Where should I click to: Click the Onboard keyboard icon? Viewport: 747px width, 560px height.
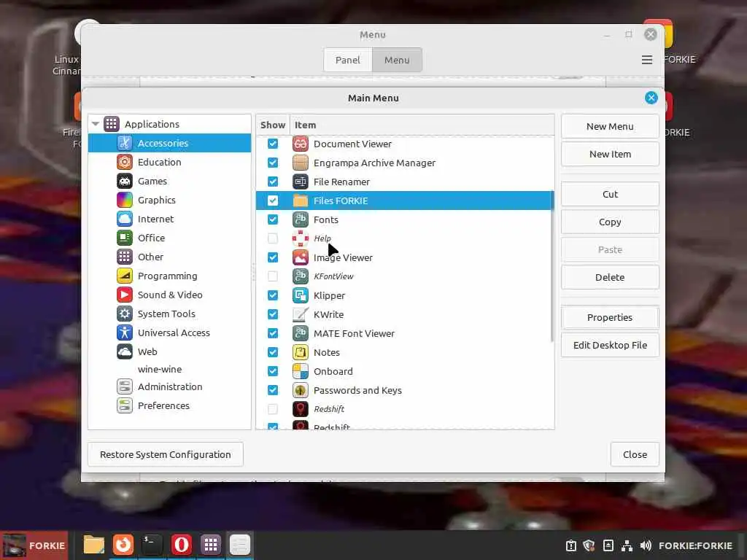[300, 371]
